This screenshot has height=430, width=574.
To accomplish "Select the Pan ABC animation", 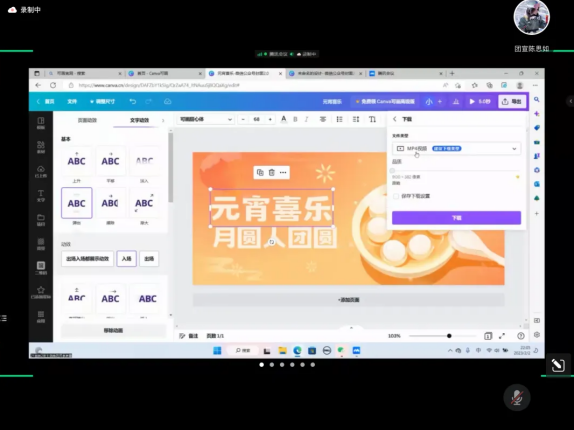I will pyautogui.click(x=110, y=161).
